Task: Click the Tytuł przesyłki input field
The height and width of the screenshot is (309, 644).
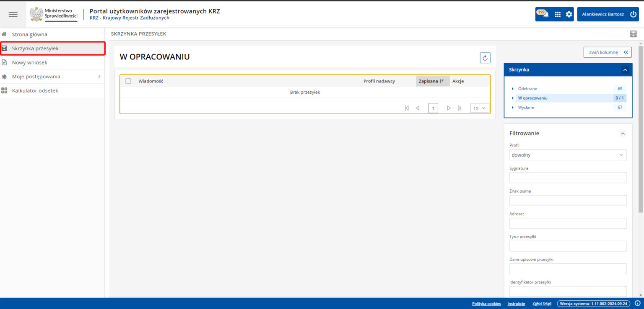Action: coord(568,246)
